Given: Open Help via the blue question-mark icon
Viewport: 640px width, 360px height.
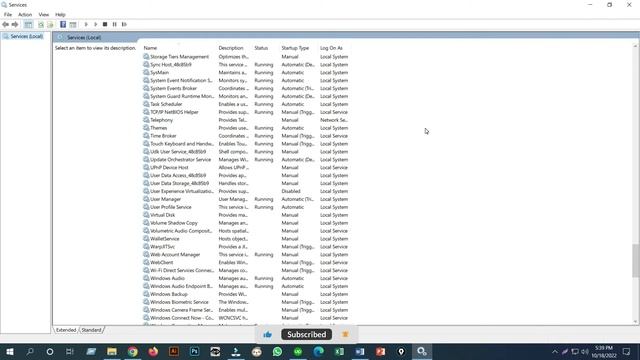Looking at the screenshot, I should coord(63,24).
